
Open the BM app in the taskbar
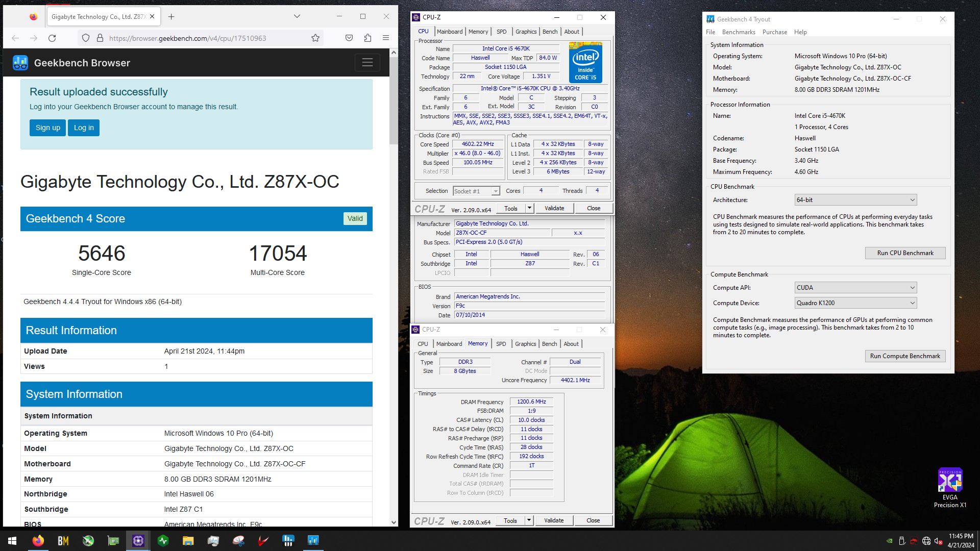(x=63, y=541)
